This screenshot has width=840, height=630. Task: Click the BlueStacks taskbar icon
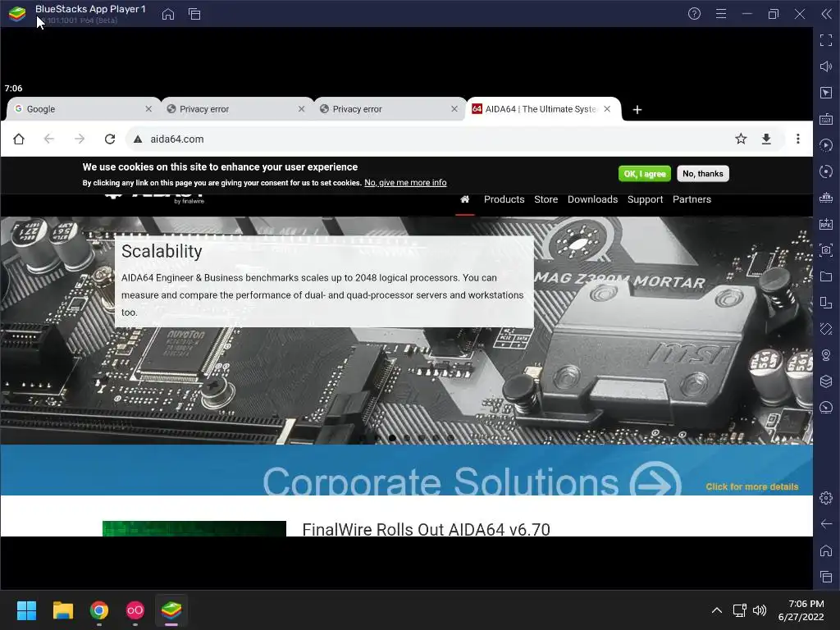pyautogui.click(x=171, y=610)
